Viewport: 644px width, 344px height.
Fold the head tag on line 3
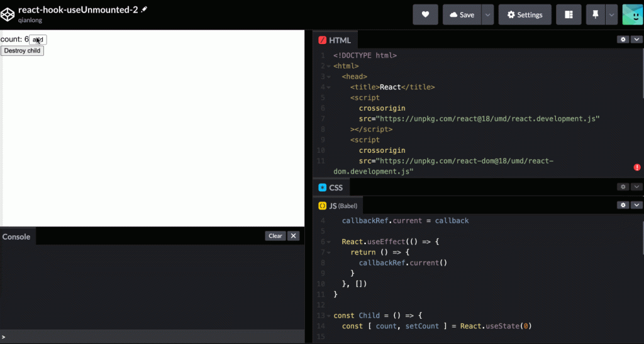pos(328,77)
